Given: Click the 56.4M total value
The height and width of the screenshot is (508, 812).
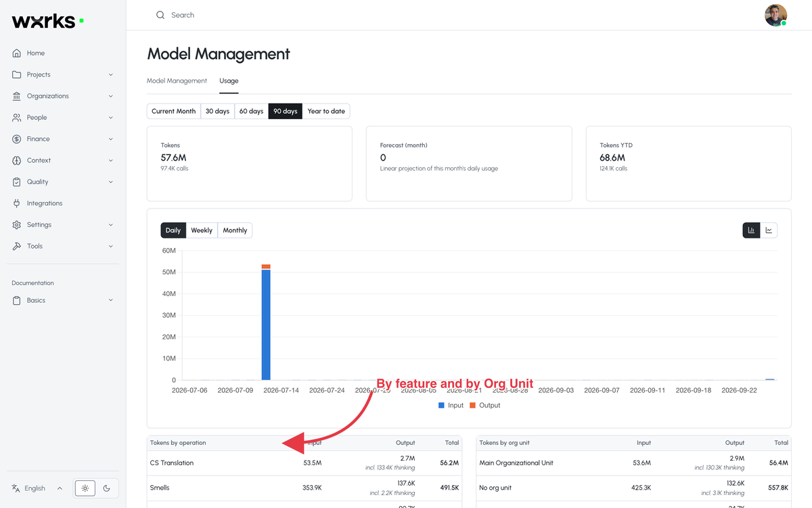Looking at the screenshot, I should [779, 463].
